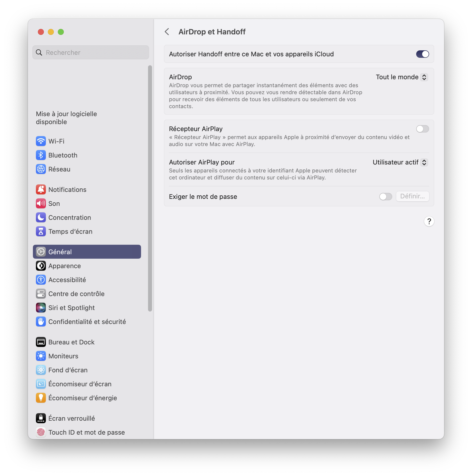The width and height of the screenshot is (472, 476).
Task: Open help with question mark button
Action: click(x=429, y=221)
